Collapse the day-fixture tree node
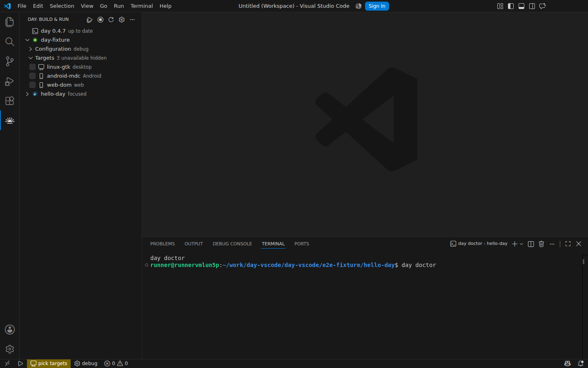Viewport: 588px width, 368px height. point(27,40)
